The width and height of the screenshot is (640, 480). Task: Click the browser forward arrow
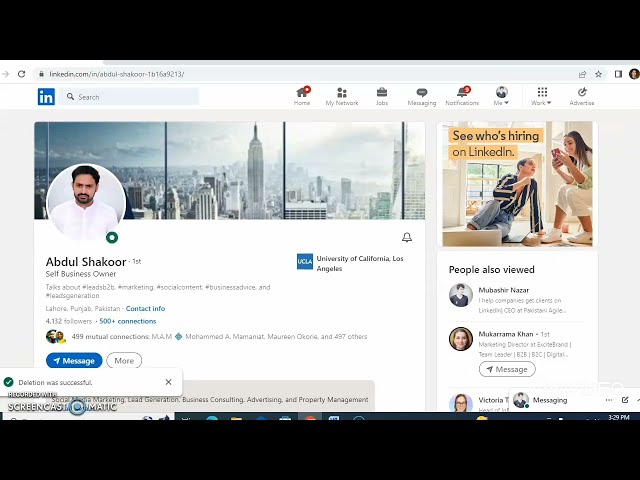(5, 74)
